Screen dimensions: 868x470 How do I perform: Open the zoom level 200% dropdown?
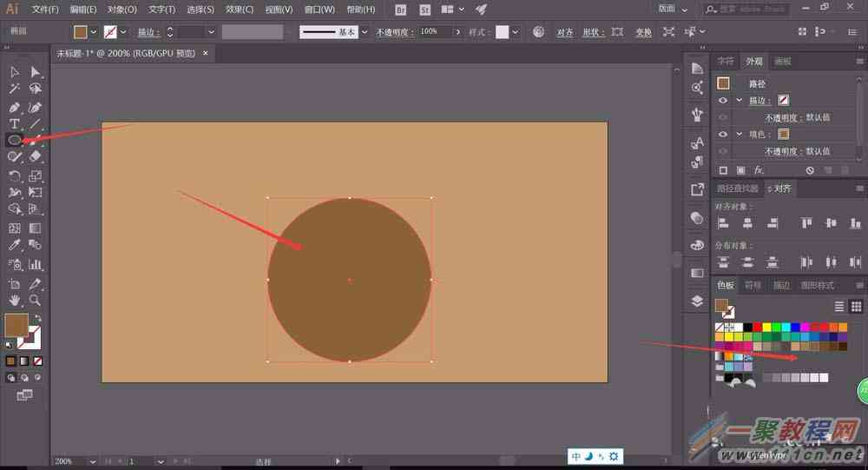point(93,461)
